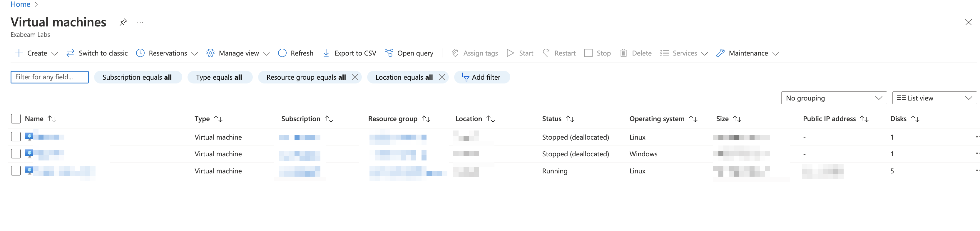Open Location equals all filter
The width and height of the screenshot is (980, 231).
[x=404, y=77]
